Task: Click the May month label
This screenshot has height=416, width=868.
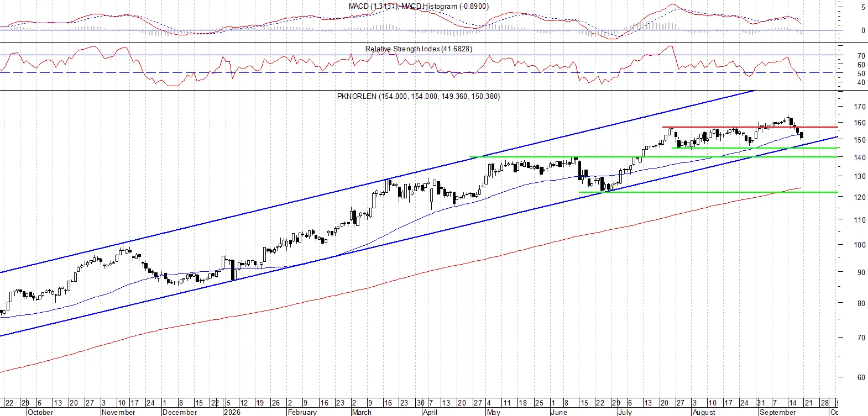Action: point(493,412)
